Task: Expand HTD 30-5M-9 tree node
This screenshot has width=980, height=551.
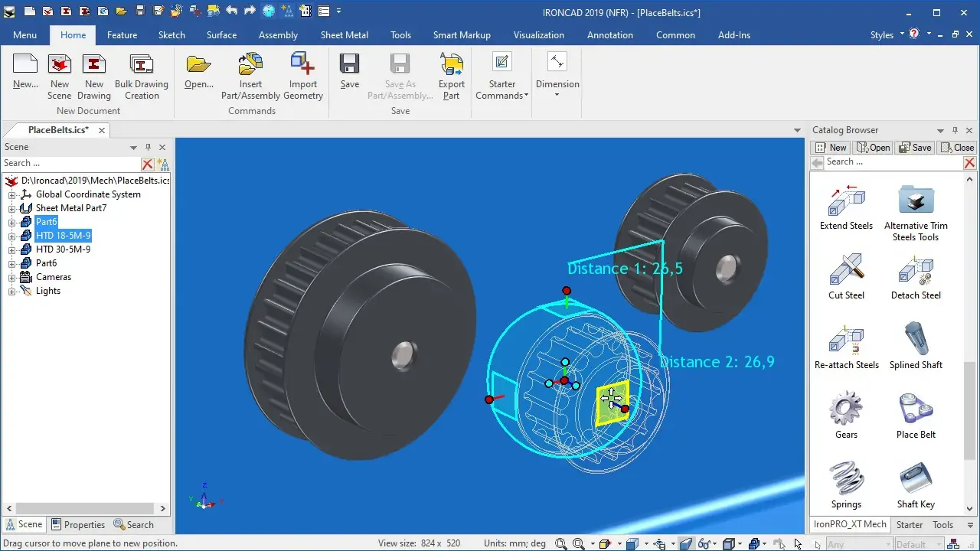Action: point(12,249)
